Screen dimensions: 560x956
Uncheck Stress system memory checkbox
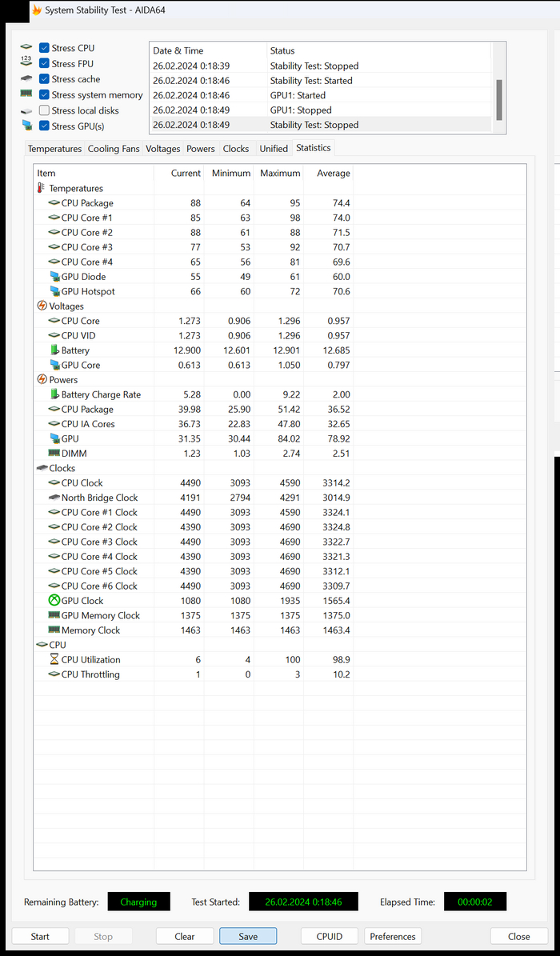click(x=44, y=95)
